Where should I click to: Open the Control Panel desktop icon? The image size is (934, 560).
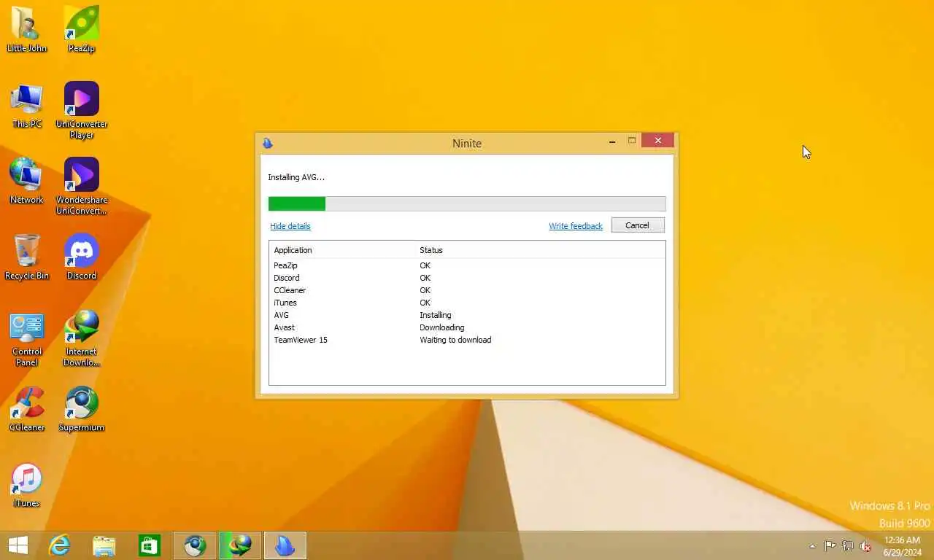[x=27, y=339]
